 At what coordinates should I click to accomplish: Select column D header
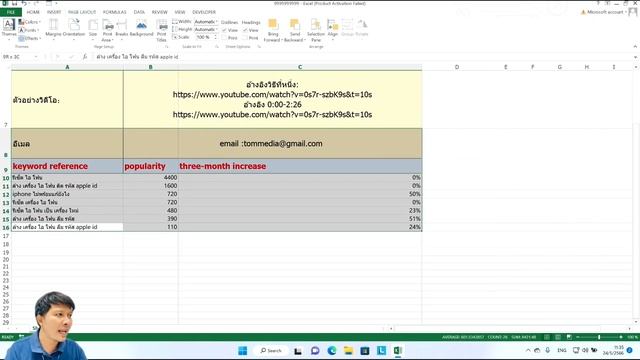(x=457, y=67)
